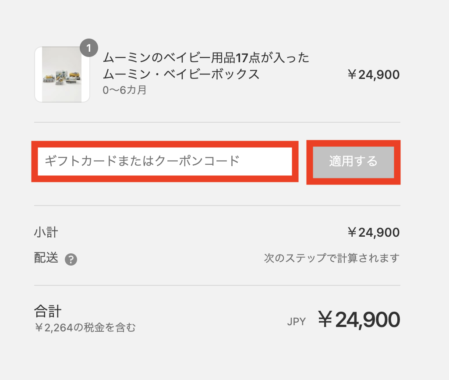The height and width of the screenshot is (380, 449).
Task: Open the Moomin baby box product thumbnail
Action: (62, 74)
